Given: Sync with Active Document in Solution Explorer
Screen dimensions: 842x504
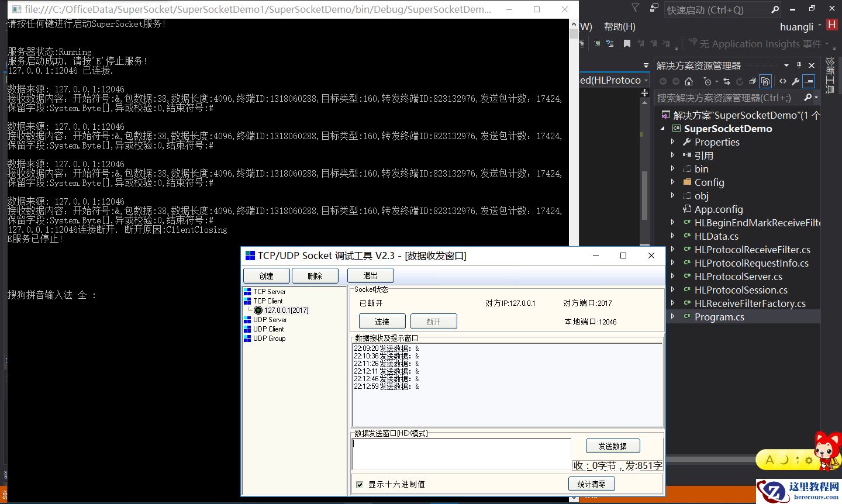Looking at the screenshot, I should click(x=727, y=81).
